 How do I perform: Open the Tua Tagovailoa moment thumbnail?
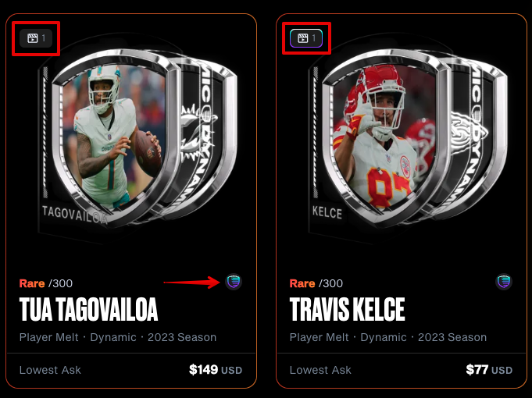[137, 139]
